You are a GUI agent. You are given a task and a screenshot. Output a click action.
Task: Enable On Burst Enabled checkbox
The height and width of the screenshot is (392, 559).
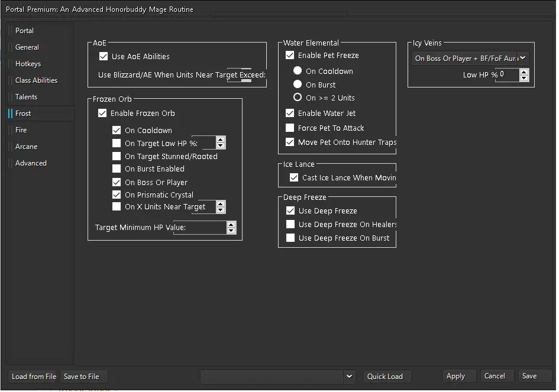[x=117, y=169]
